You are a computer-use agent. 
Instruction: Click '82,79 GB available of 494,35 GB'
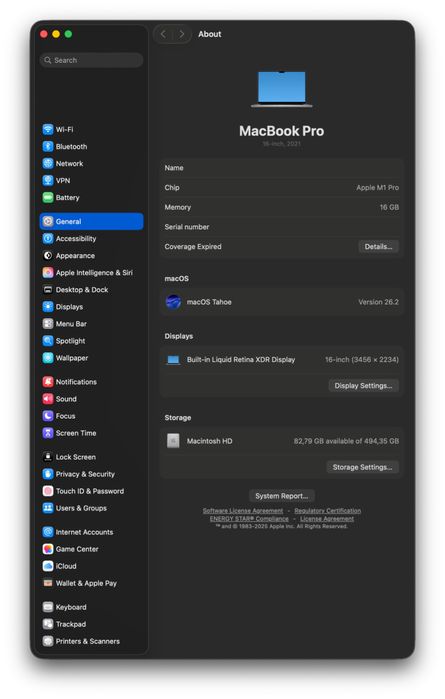[346, 441]
